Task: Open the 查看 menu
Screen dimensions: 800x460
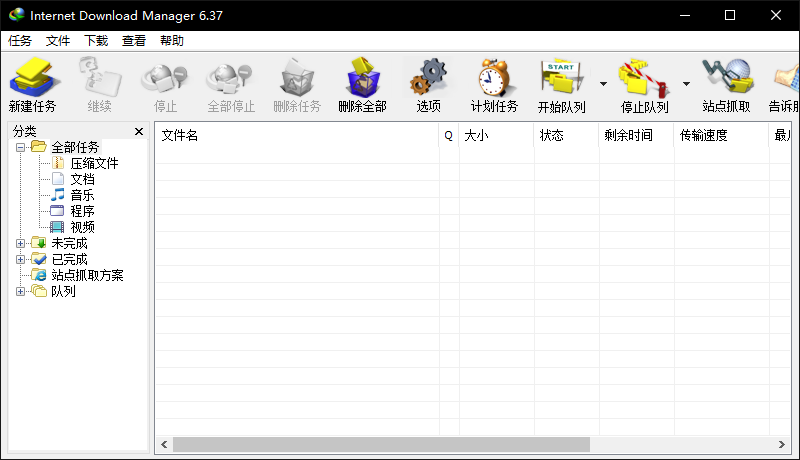Action: [134, 41]
